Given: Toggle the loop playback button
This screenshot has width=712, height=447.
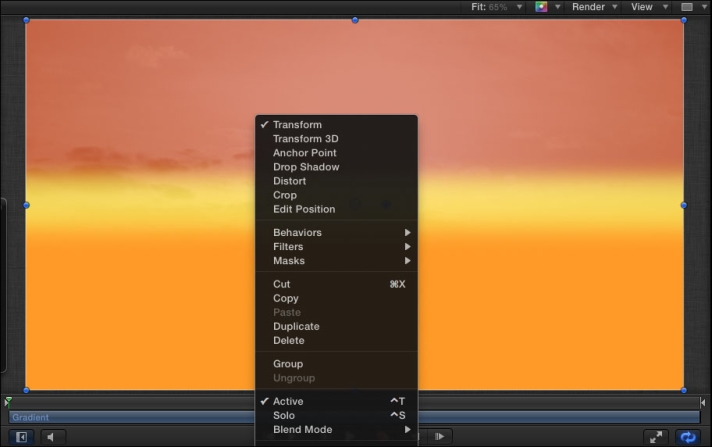Looking at the screenshot, I should (x=688, y=437).
